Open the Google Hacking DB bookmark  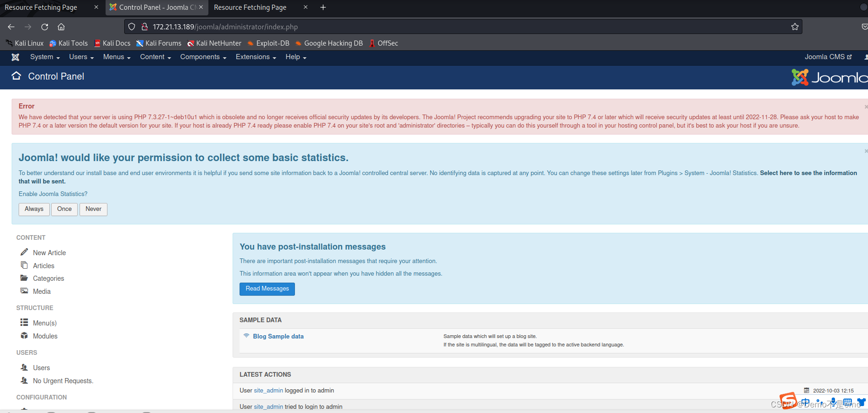coord(329,43)
